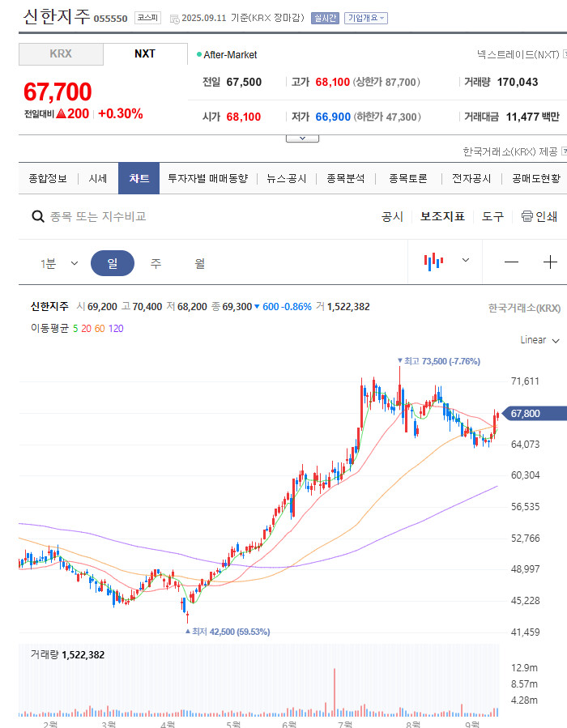
Task: Select the 일 daily period
Action: coord(113,263)
